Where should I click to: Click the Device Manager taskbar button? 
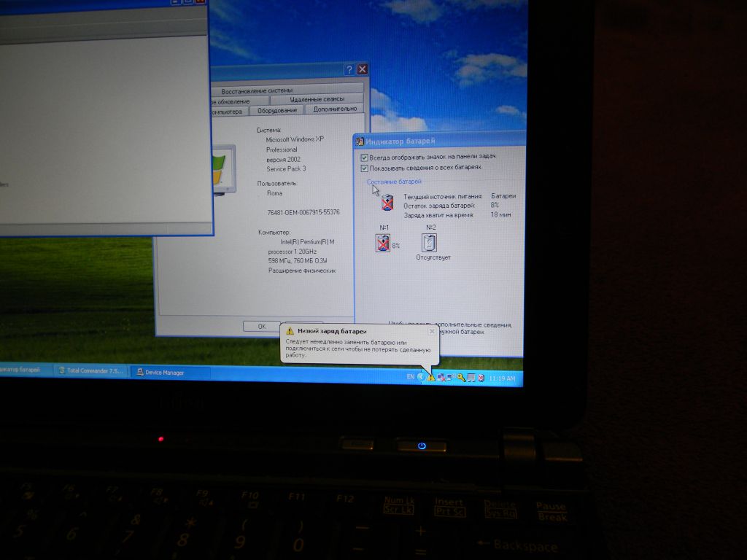point(169,373)
